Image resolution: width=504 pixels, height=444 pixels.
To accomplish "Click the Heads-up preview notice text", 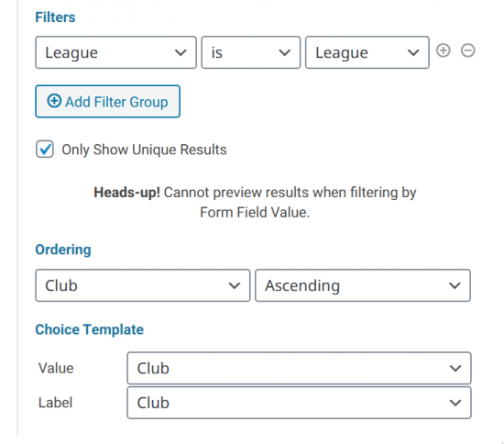I will point(255,203).
